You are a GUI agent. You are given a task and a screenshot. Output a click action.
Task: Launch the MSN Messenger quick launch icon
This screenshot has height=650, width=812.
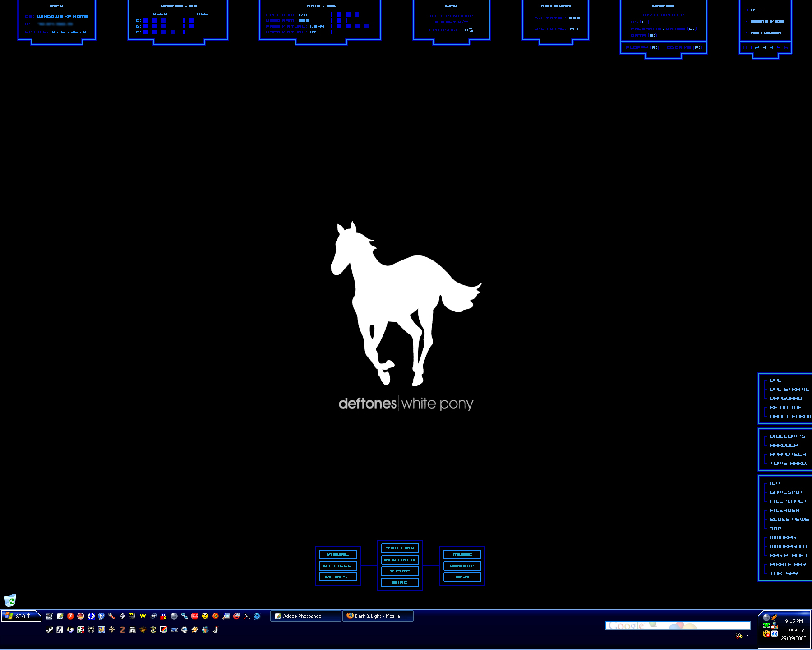pyautogui.click(x=205, y=630)
